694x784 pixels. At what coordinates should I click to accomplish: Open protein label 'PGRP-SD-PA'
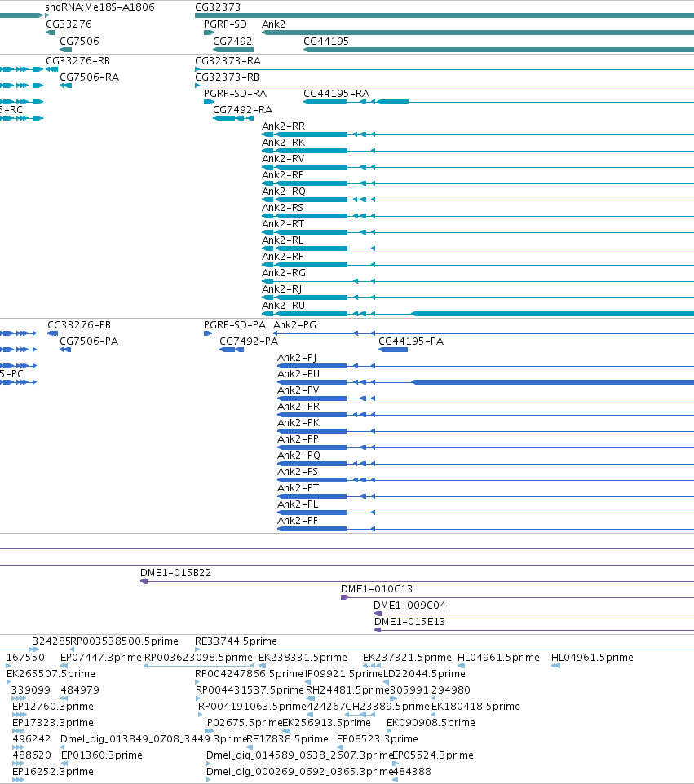235,325
